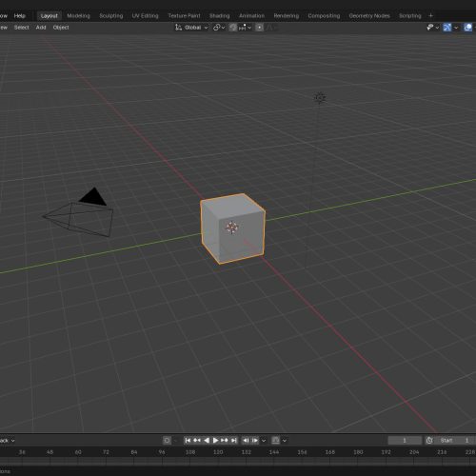
Task: Toggle Use Preview Range clock icon
Action: (429, 440)
